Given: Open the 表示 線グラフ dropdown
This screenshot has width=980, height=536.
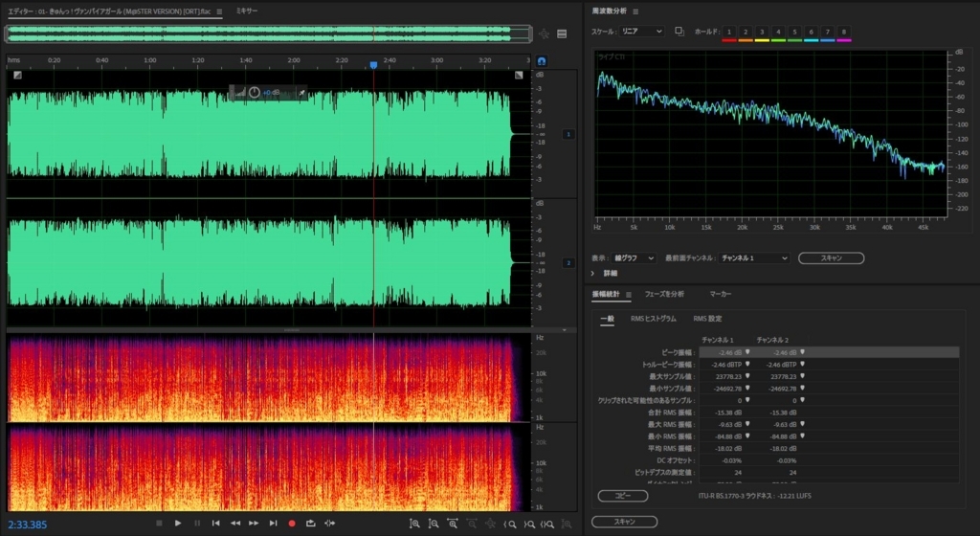Looking at the screenshot, I should (x=634, y=258).
